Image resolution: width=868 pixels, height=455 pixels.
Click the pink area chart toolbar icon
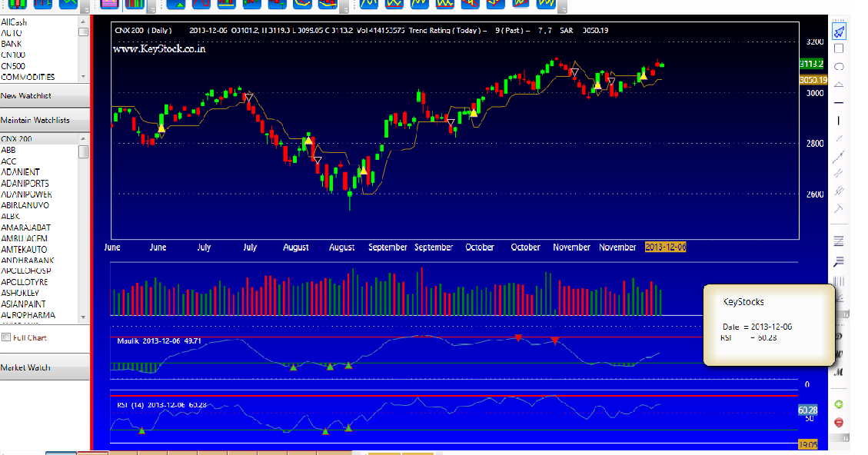(x=110, y=4)
